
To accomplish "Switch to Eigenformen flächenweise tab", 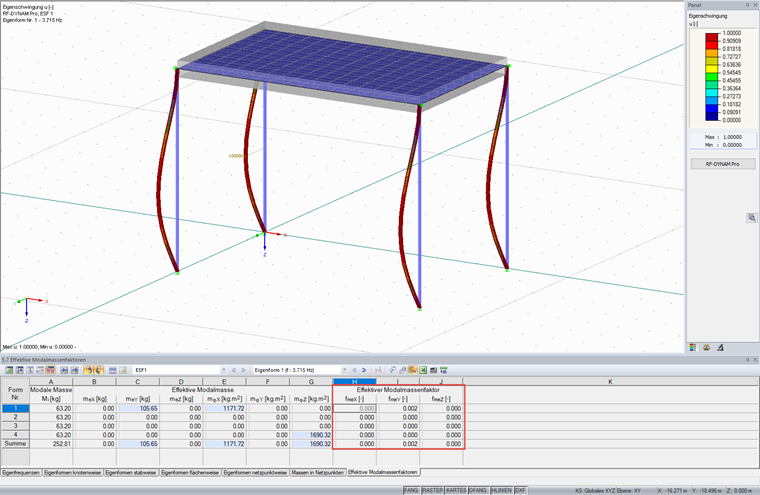I will point(190,472).
